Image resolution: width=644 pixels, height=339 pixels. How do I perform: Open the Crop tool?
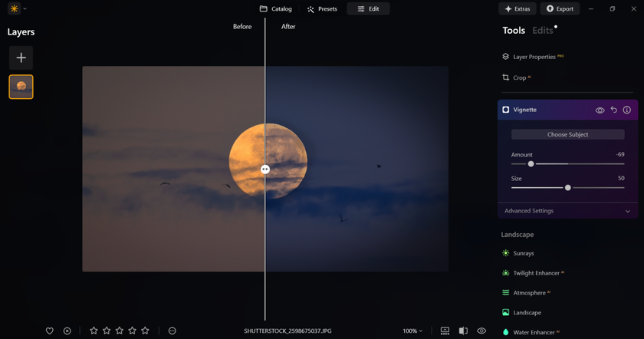[516, 77]
